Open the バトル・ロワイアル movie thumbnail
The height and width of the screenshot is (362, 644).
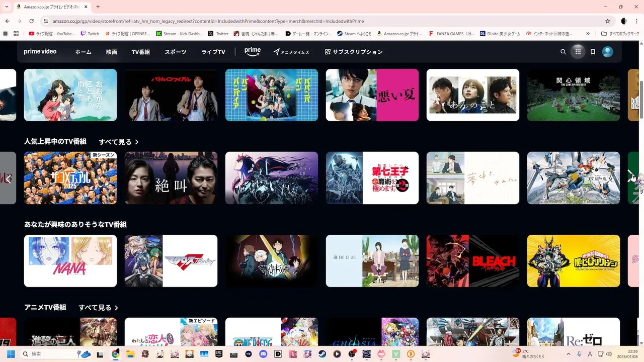point(171,95)
